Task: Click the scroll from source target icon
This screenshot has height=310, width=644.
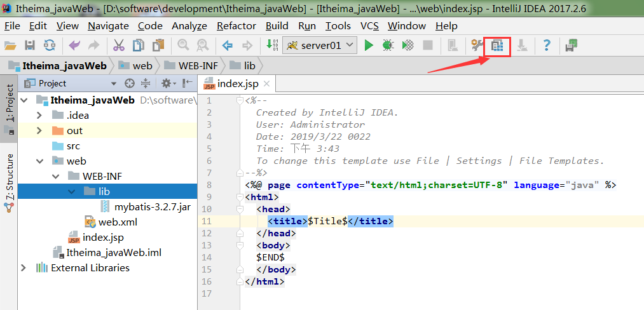Action: point(130,83)
